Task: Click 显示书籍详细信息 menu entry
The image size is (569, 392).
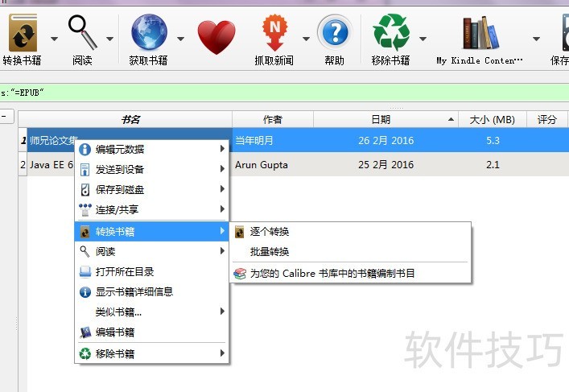Action: (134, 292)
